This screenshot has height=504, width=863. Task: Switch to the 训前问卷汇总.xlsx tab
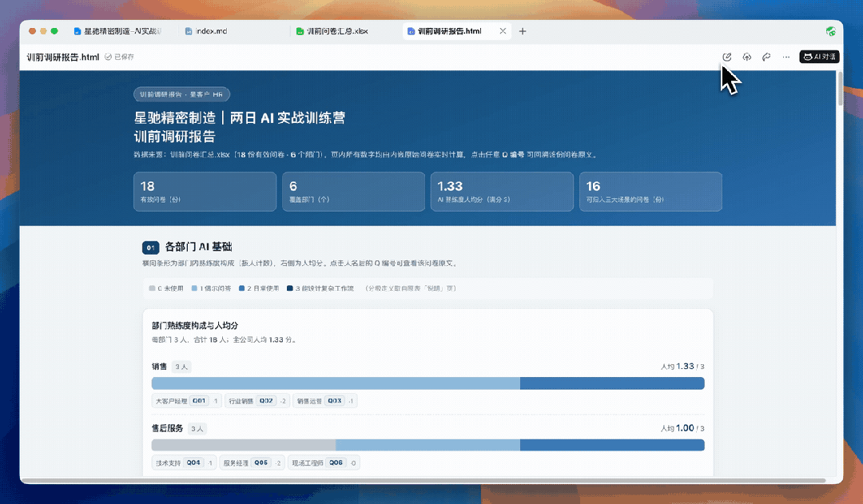click(332, 31)
